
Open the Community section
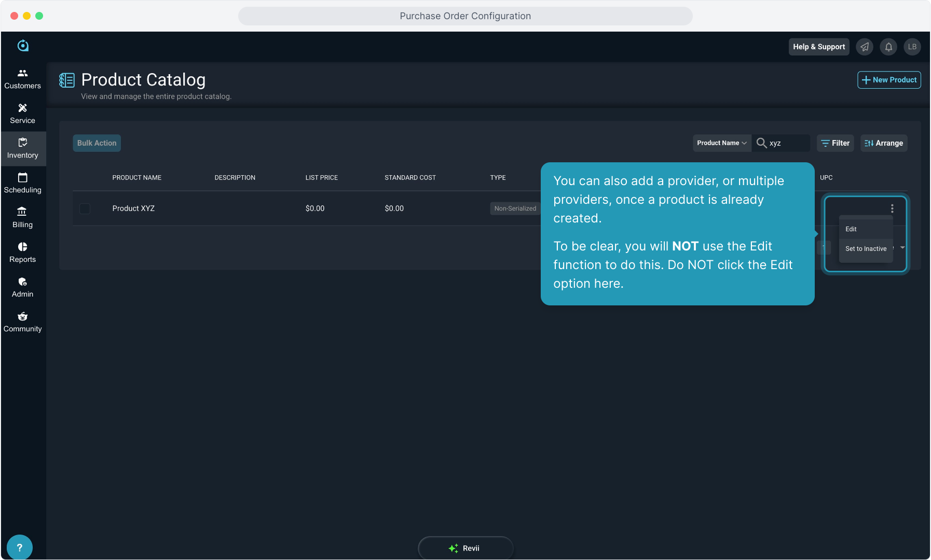click(x=22, y=322)
